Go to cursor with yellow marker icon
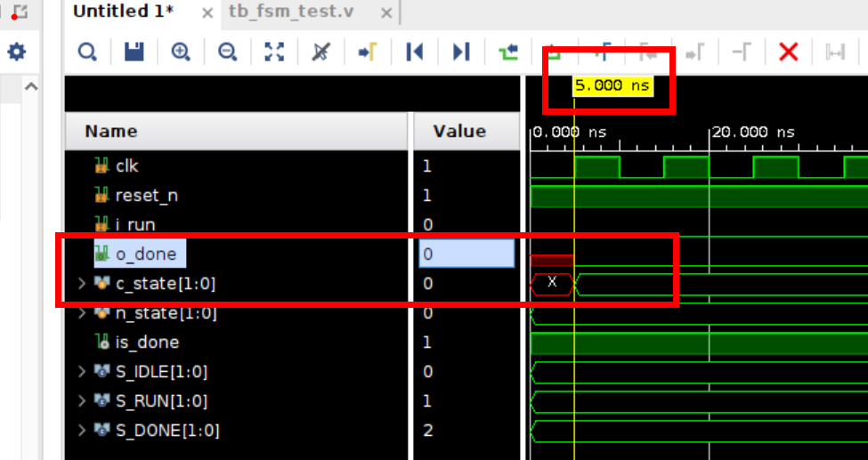The width and height of the screenshot is (868, 460). click(x=368, y=52)
